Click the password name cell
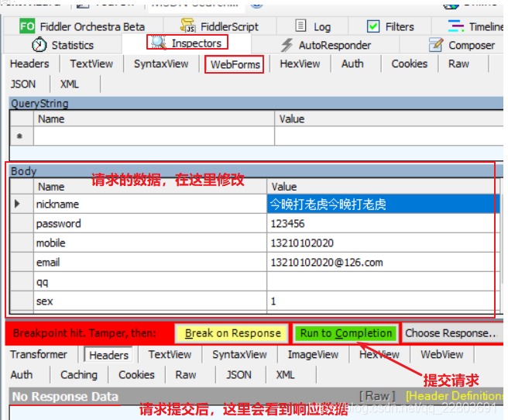The height and width of the screenshot is (420, 508). tap(150, 223)
